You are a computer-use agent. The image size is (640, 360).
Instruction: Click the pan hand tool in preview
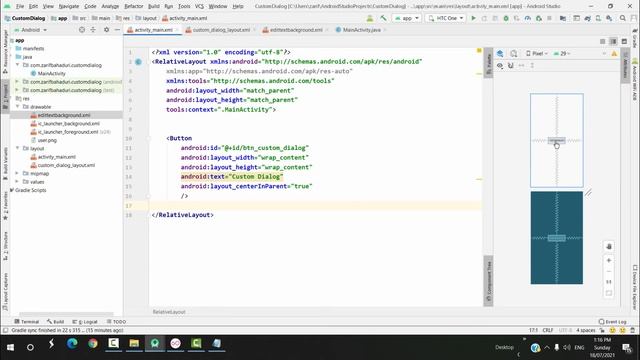[x=609, y=246]
